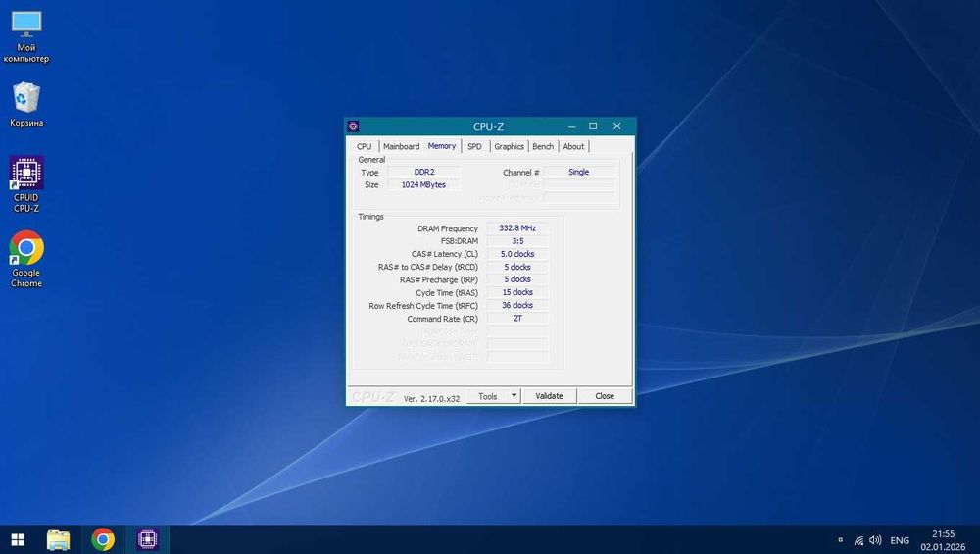Go to the Graphics tab
The image size is (980, 554).
(509, 146)
